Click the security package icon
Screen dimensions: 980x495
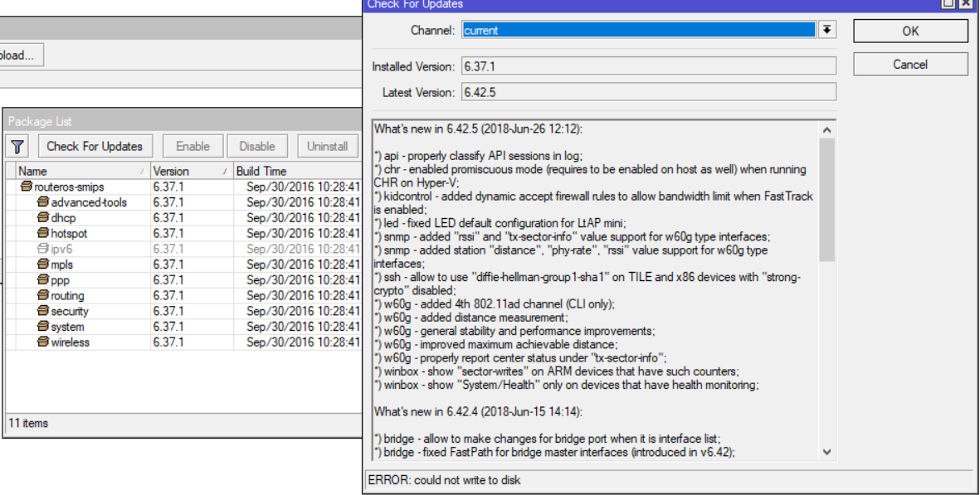point(43,311)
